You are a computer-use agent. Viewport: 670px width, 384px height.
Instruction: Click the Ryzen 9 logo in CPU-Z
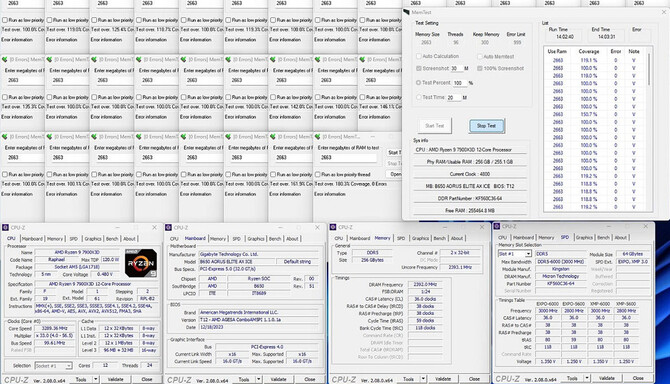[141, 263]
